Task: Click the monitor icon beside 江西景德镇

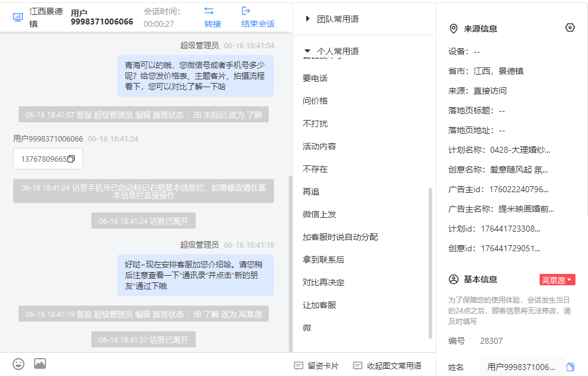Action: (18, 17)
